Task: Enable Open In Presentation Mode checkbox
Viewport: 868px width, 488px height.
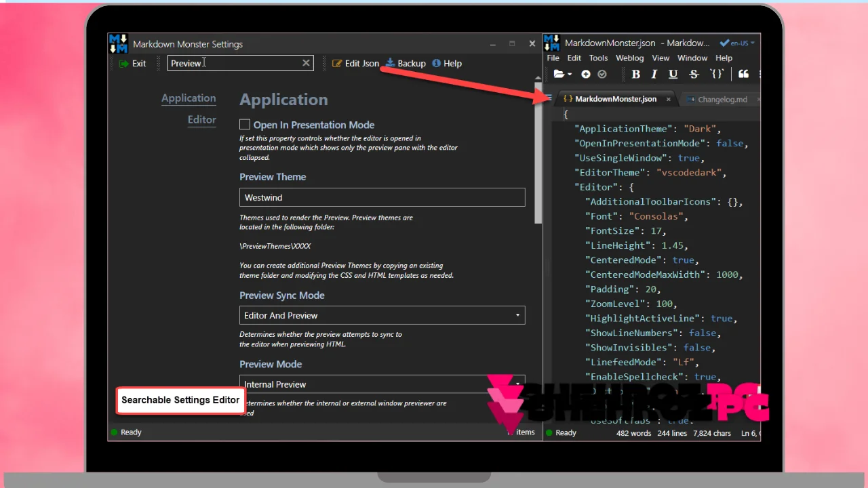Action: (245, 125)
